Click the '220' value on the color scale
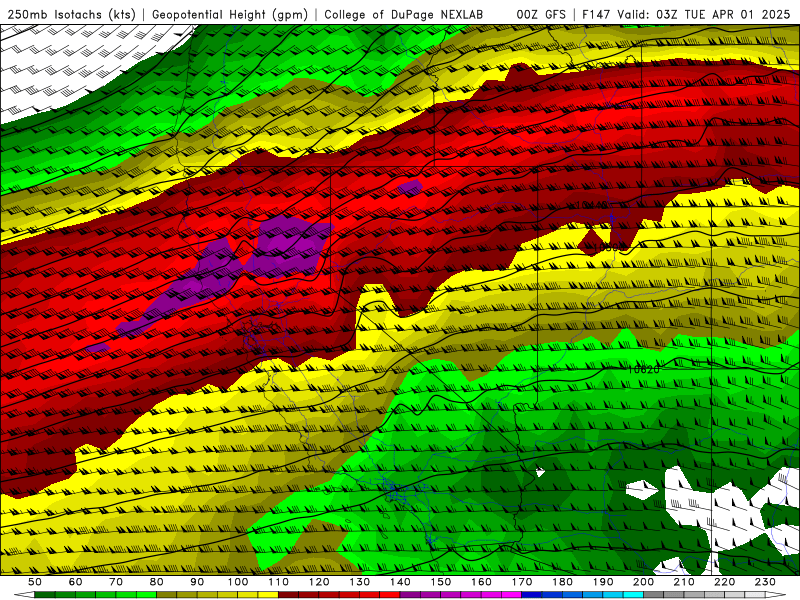800x600 pixels. point(724,582)
